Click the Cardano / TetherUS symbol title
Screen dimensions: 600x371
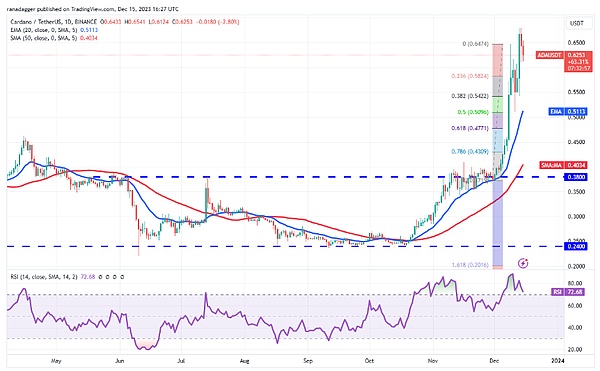tap(54, 22)
